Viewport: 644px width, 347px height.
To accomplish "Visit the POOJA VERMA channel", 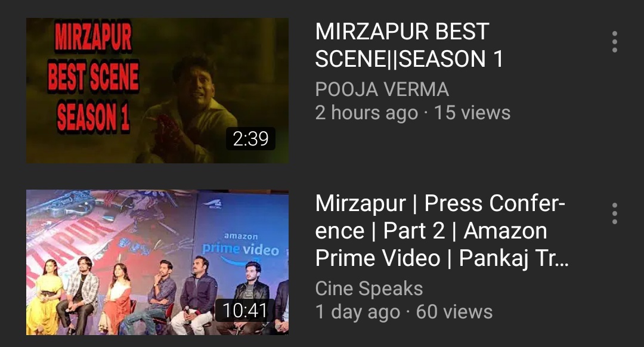I will 382,89.
